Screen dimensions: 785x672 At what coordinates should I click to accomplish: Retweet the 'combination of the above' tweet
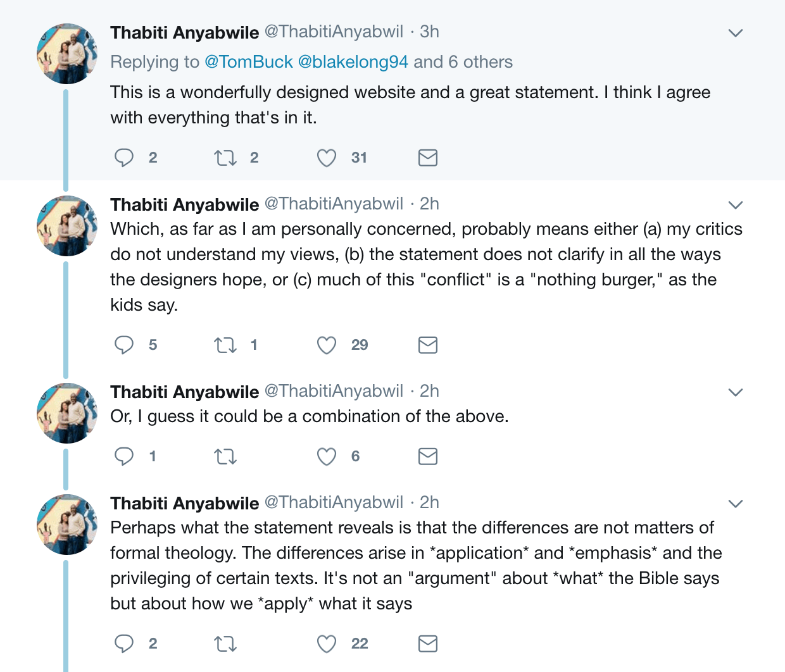[225, 456]
